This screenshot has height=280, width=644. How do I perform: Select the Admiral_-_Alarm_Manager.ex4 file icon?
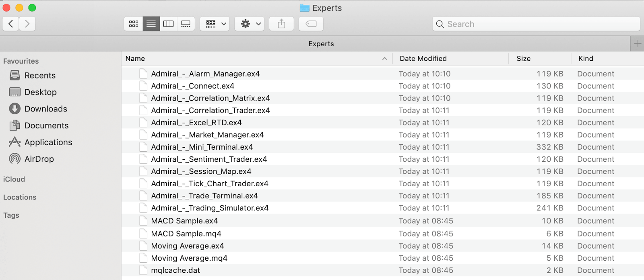tap(143, 74)
